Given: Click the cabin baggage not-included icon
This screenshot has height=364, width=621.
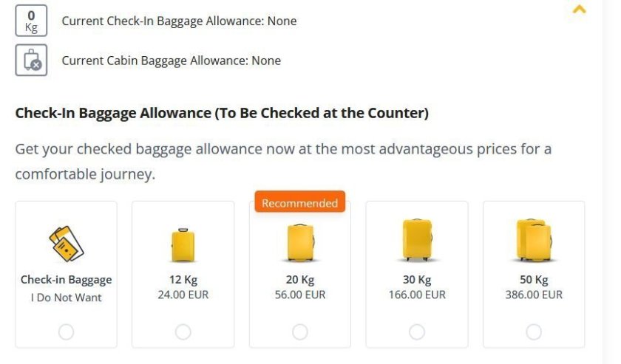Looking at the screenshot, I should (31, 61).
